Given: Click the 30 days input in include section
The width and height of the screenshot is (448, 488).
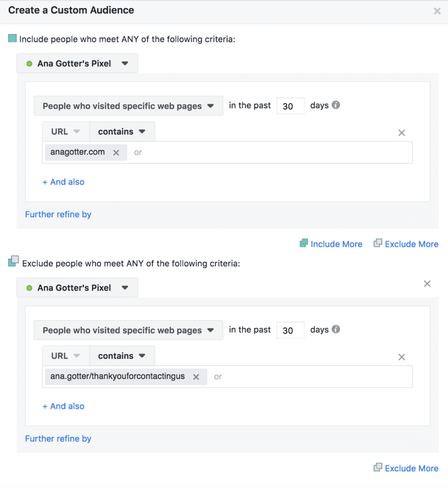Looking at the screenshot, I should (x=290, y=106).
